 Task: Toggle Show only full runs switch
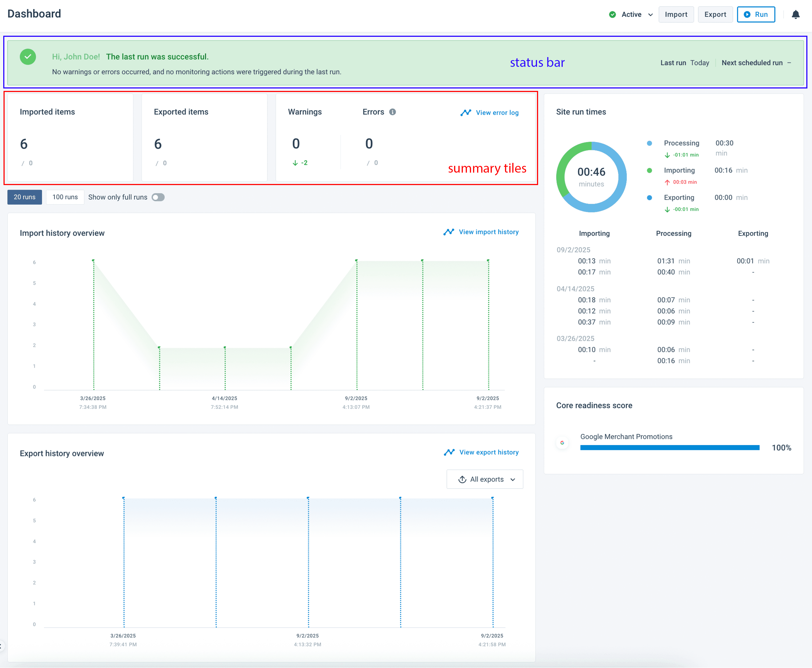tap(158, 198)
